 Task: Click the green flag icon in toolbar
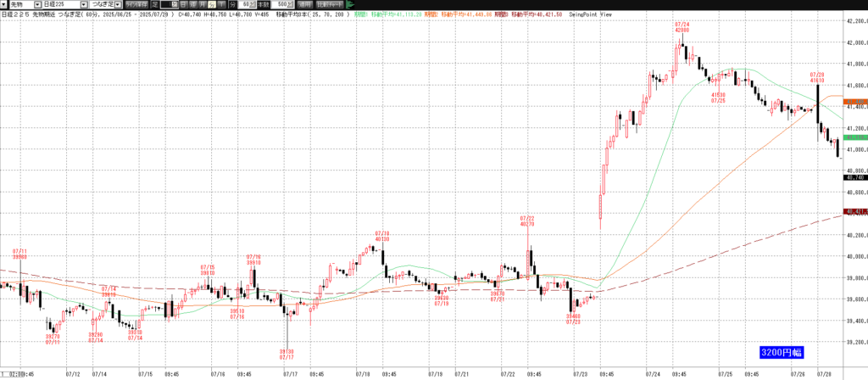(350, 6)
